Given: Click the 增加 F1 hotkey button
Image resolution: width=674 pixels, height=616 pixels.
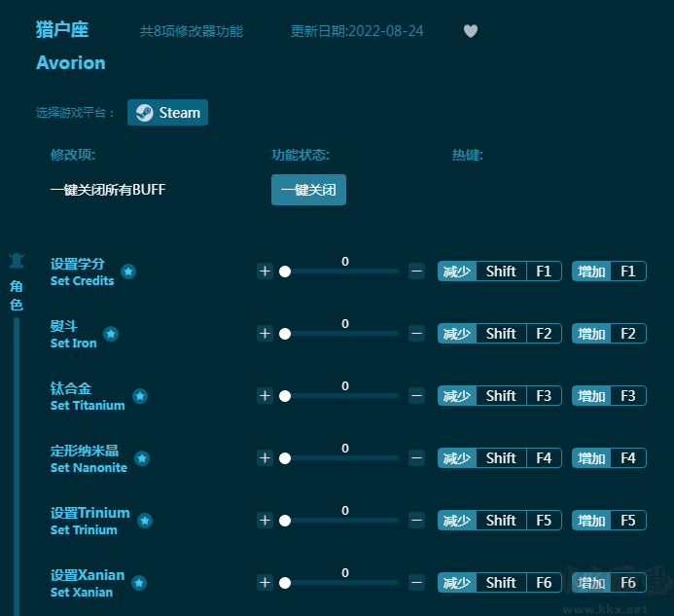Looking at the screenshot, I should pos(609,272).
